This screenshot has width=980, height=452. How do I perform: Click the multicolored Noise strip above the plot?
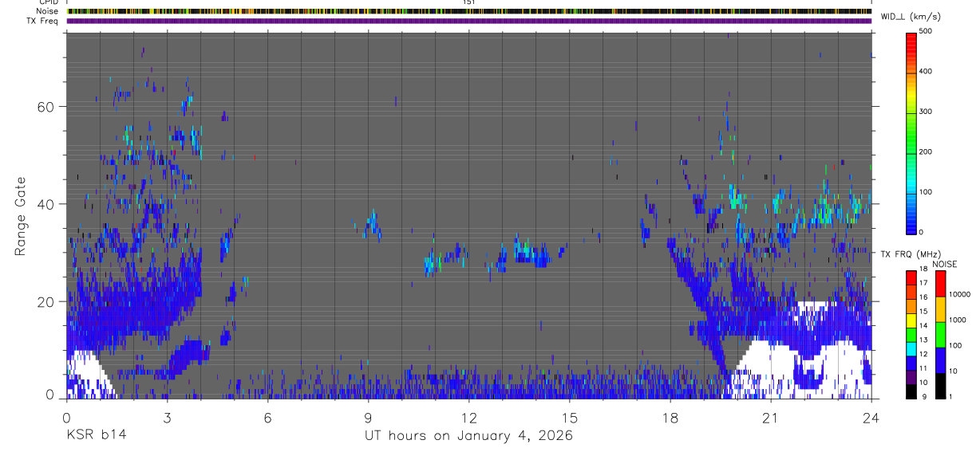[x=468, y=11]
